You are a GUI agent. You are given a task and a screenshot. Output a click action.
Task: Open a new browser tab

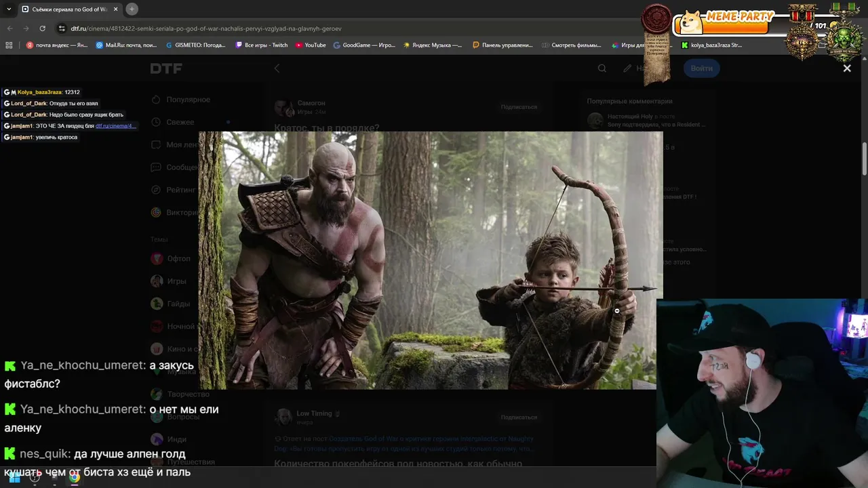click(x=132, y=9)
